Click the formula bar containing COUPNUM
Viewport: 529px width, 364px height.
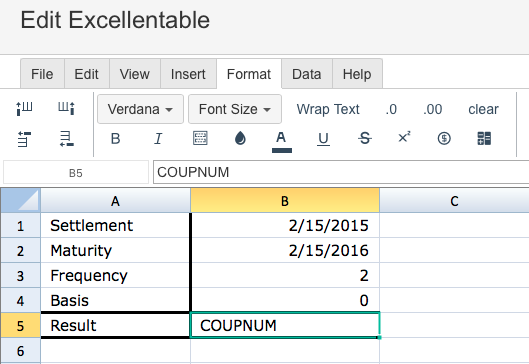click(341, 172)
